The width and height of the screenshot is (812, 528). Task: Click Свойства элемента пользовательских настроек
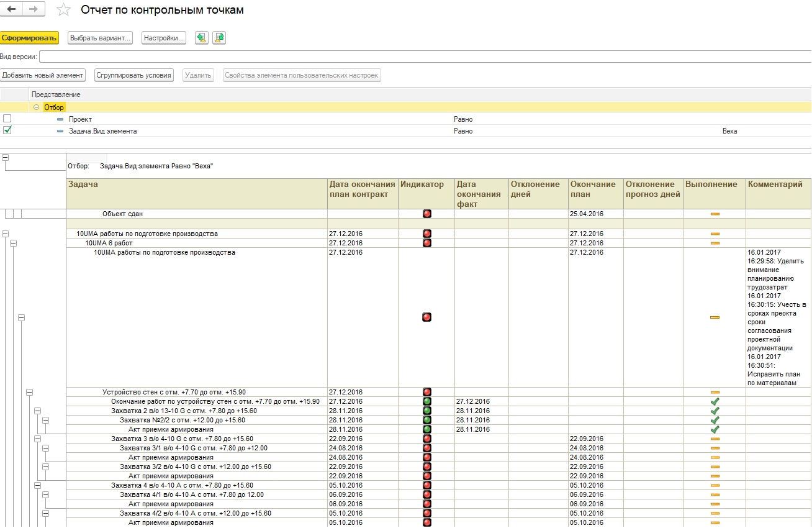[x=302, y=75]
